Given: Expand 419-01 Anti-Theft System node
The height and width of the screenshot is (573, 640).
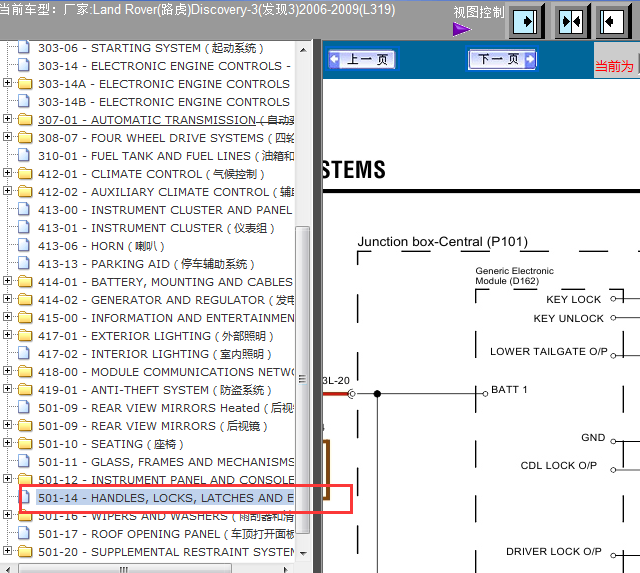Looking at the screenshot, I should click(x=7, y=389).
